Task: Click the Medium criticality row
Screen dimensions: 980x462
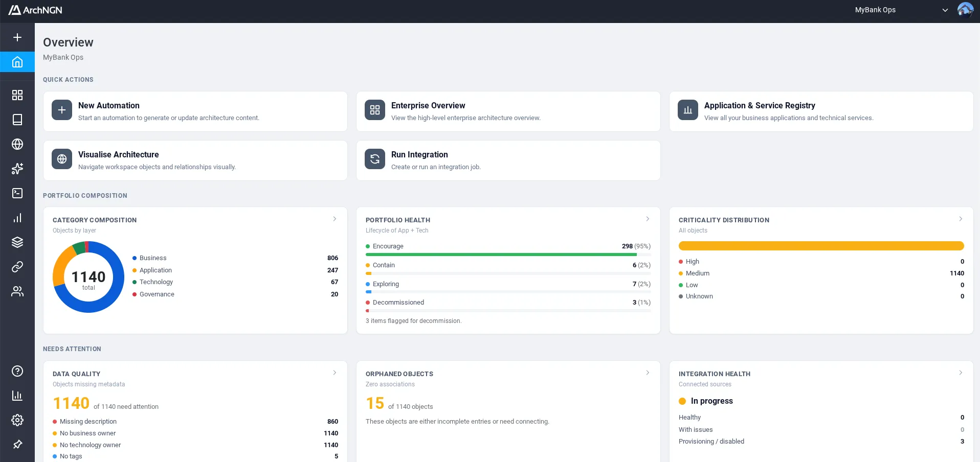Action: (x=821, y=273)
